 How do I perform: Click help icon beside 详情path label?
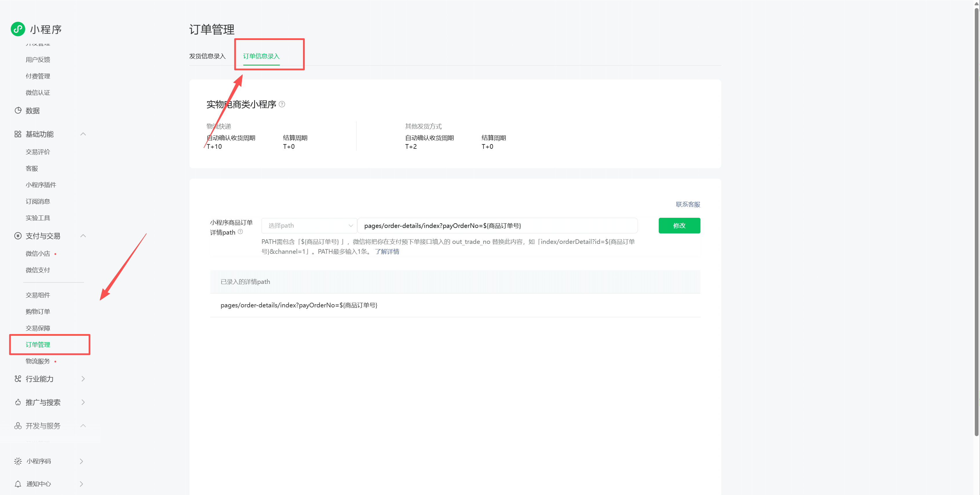[x=240, y=231]
